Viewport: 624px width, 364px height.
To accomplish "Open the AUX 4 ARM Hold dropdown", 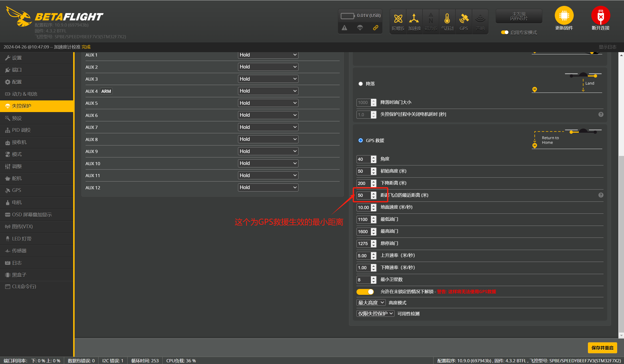I will [x=268, y=91].
